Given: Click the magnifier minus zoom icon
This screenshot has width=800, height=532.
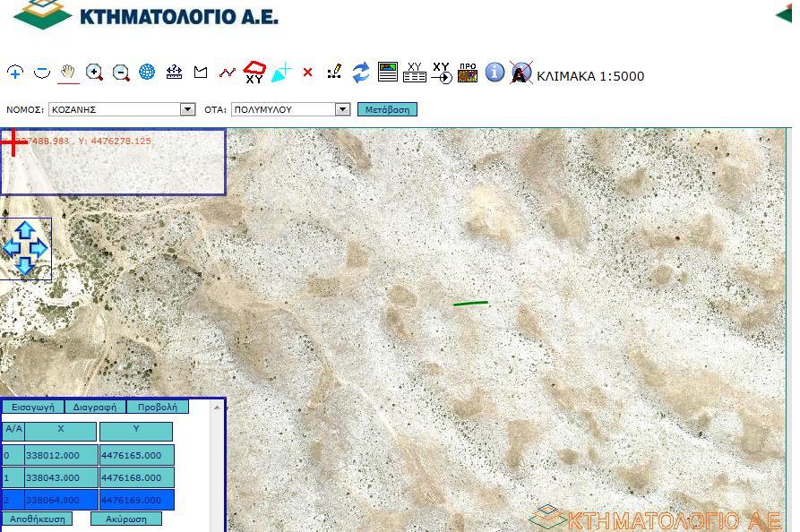Looking at the screenshot, I should 121,73.
